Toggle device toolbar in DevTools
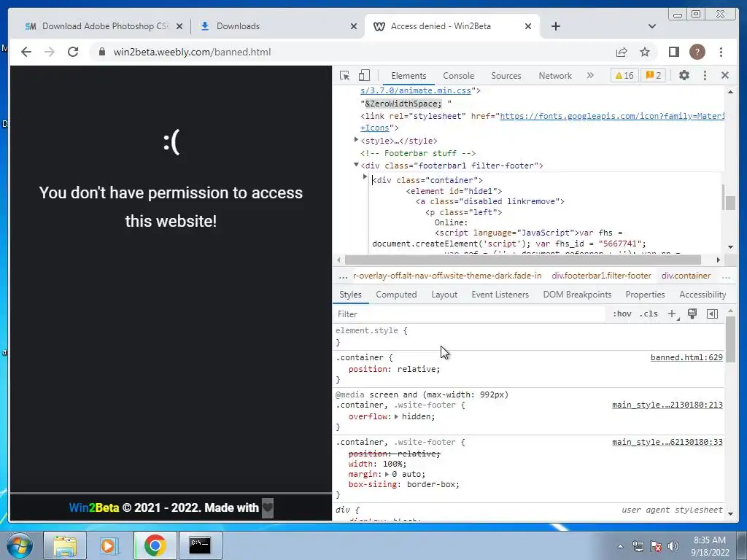 pos(364,75)
